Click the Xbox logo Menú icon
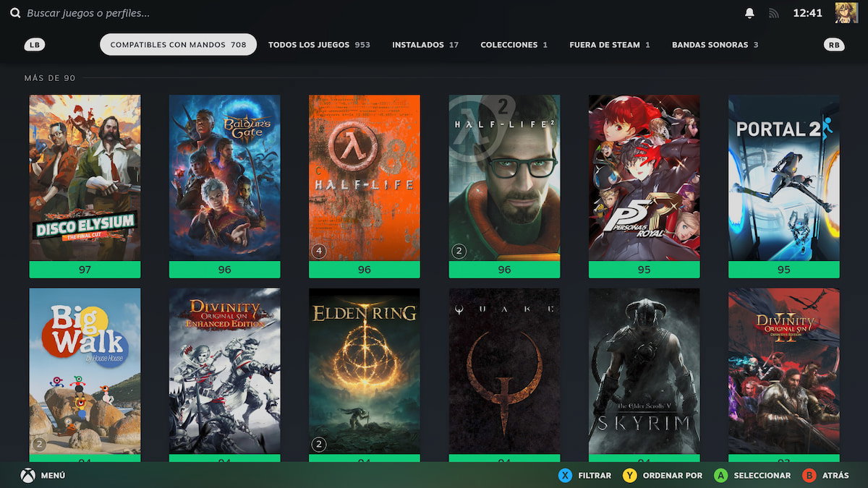Viewport: 868px width, 488px height. click(x=27, y=475)
